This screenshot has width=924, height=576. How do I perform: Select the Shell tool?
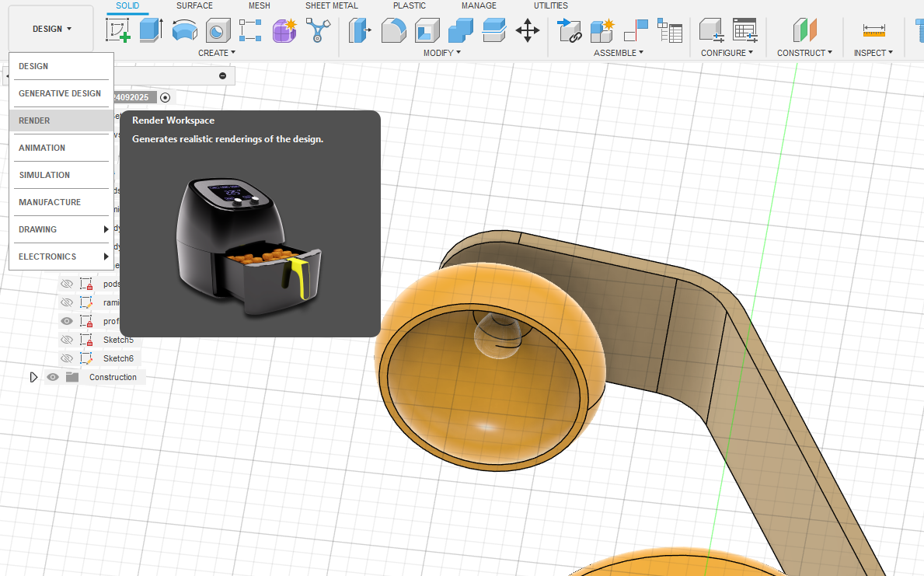click(427, 30)
